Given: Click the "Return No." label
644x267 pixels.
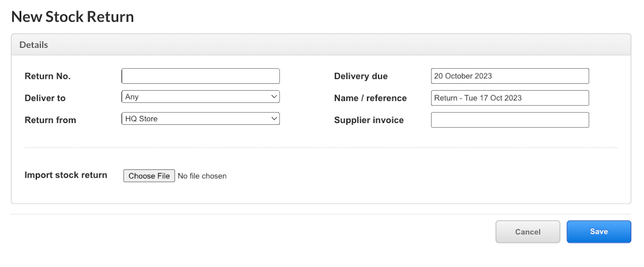Looking at the screenshot, I should tap(48, 76).
